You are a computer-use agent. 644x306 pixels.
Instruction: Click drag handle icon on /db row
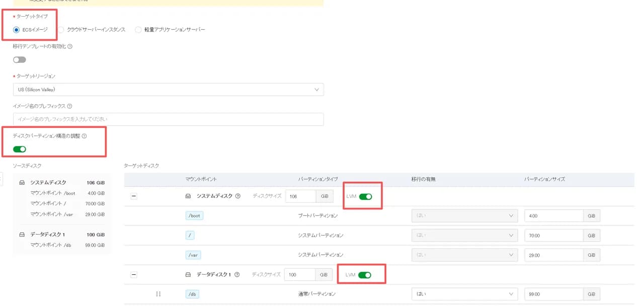(x=158, y=294)
